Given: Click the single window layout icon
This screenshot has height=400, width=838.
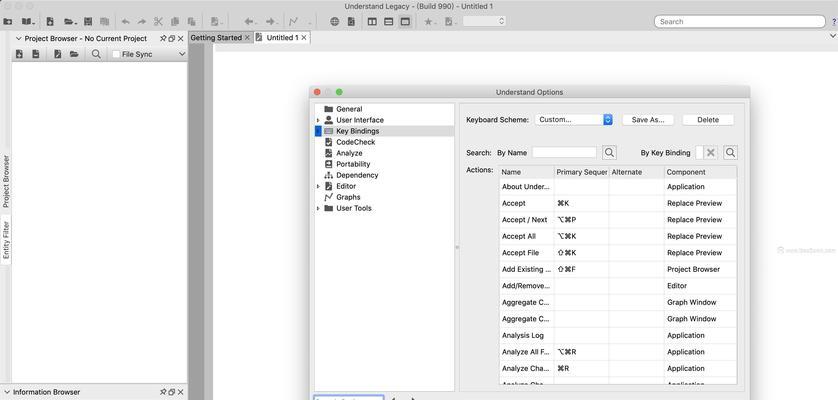Looking at the screenshot, I should pos(405,22).
